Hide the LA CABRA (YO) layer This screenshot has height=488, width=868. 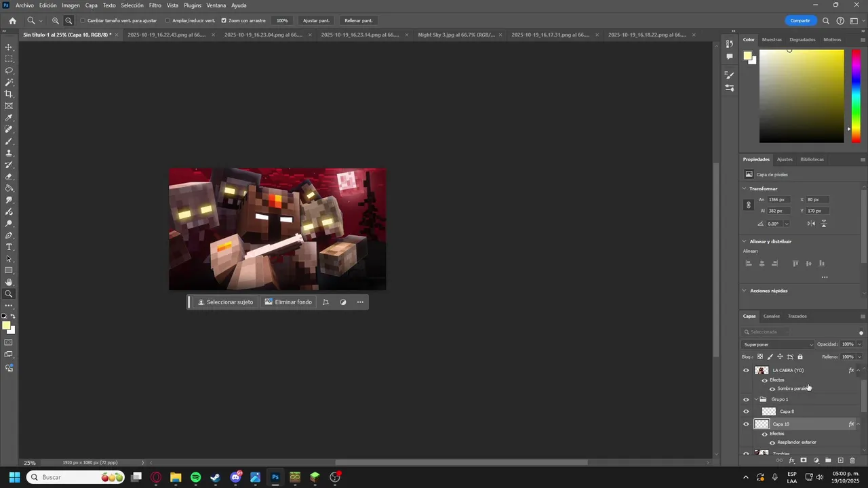[x=747, y=370]
